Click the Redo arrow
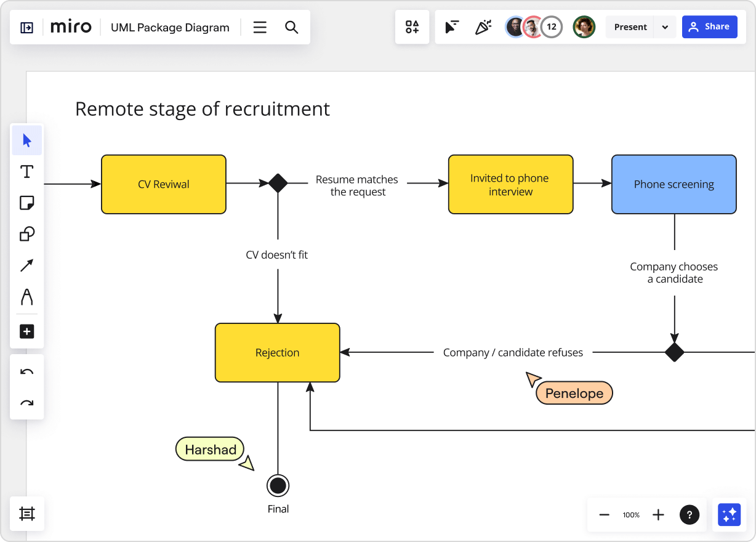The width and height of the screenshot is (756, 542). click(27, 403)
